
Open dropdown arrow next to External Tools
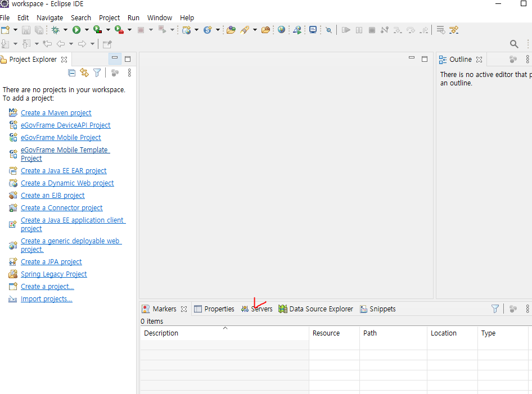click(x=129, y=30)
